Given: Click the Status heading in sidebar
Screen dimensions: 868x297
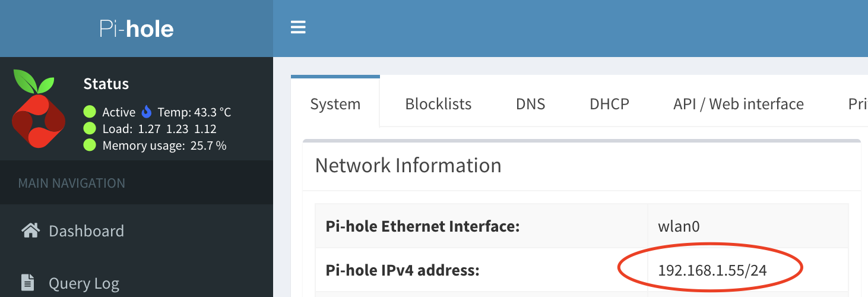Looking at the screenshot, I should tap(106, 84).
